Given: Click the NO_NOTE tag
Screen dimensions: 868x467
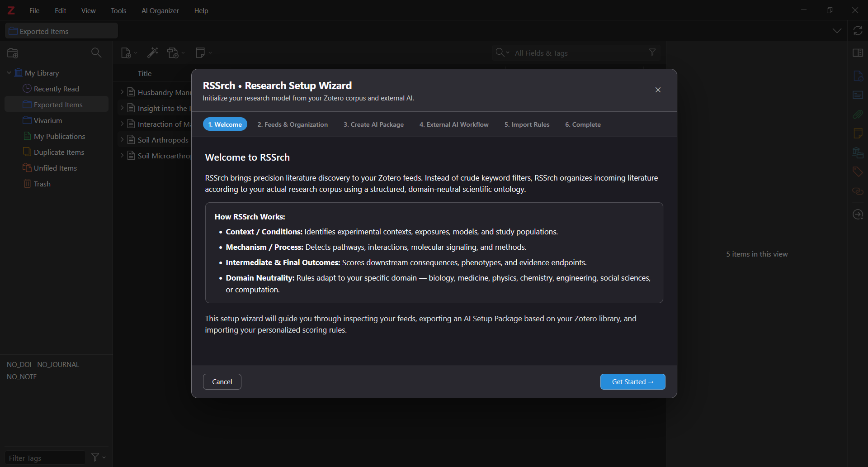Looking at the screenshot, I should click(x=22, y=376).
